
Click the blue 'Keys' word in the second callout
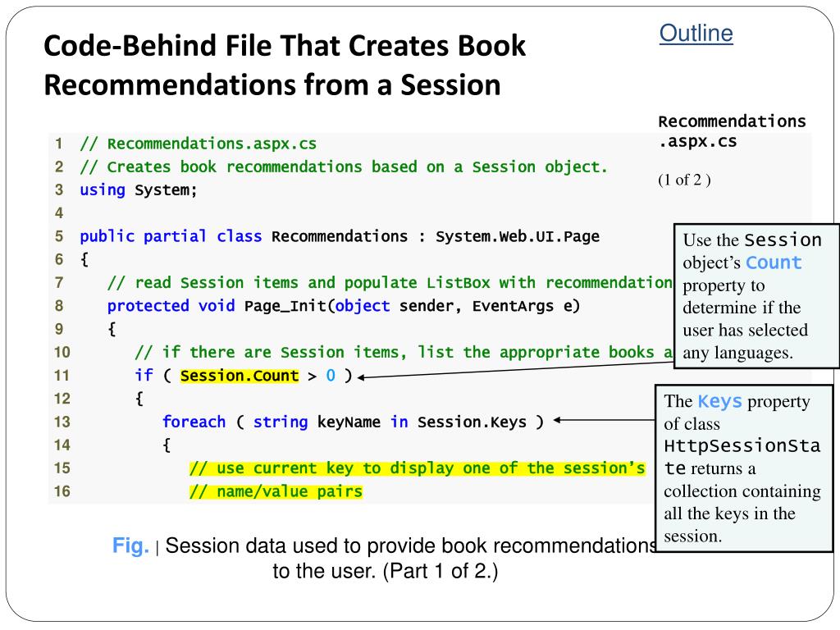(719, 401)
